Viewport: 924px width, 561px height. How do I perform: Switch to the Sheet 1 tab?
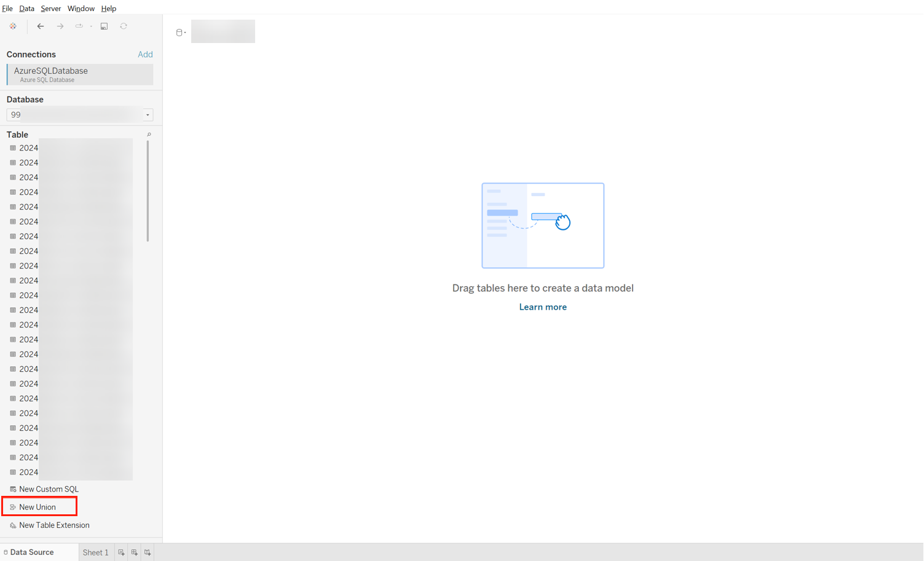(x=95, y=552)
